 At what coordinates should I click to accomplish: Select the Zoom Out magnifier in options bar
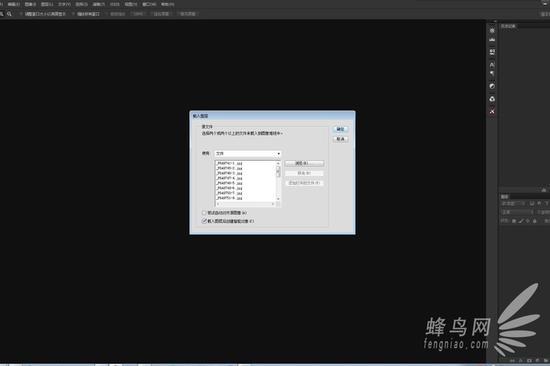[x=9, y=14]
